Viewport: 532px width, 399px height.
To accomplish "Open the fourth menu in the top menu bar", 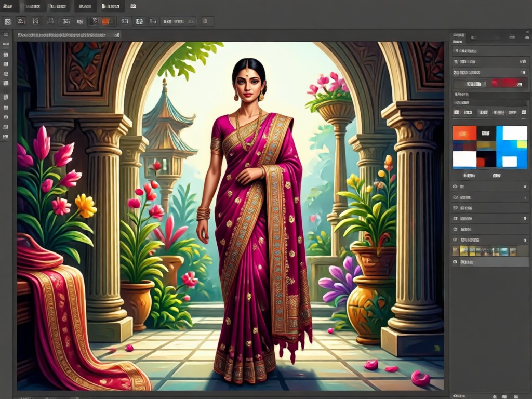I will click(x=84, y=6).
